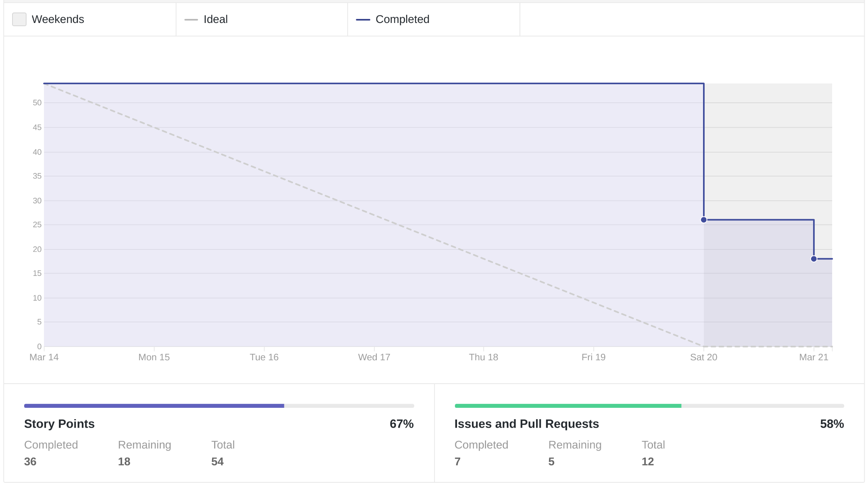Viewport: 868px width, 486px height.
Task: Click the Fri 19 x-axis label
Action: tap(594, 357)
